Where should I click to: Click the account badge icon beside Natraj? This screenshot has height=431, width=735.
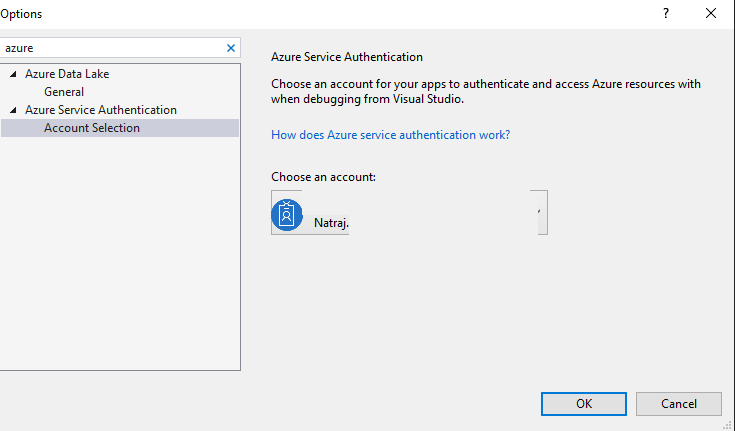[287, 215]
